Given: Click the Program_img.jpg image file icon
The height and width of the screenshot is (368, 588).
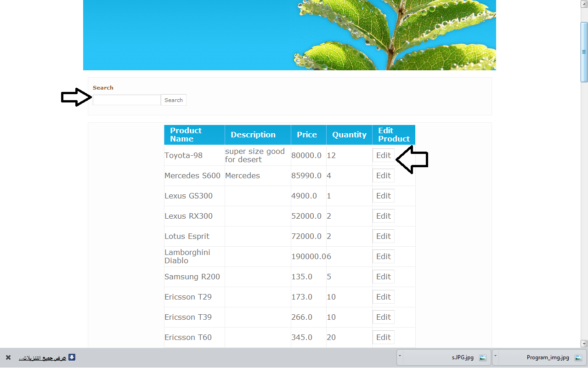Looking at the screenshot, I should coord(578,357).
